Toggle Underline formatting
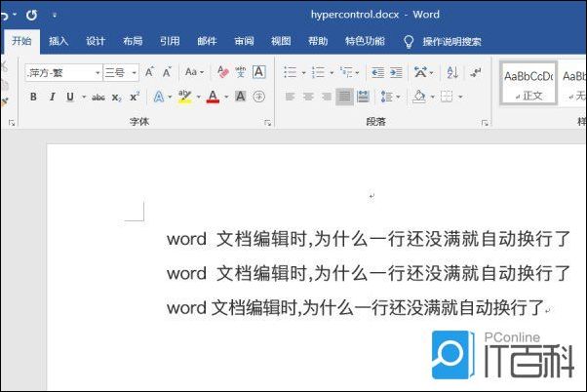Screen dimensions: 587x392 pyautogui.click(x=70, y=97)
